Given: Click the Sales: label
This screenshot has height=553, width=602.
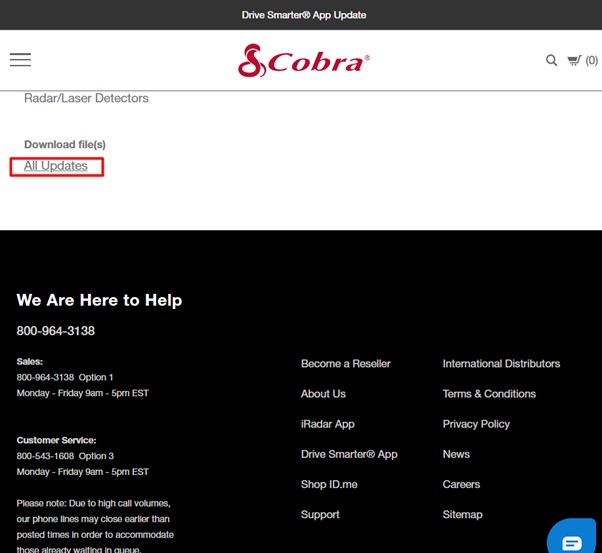Looking at the screenshot, I should (30, 362).
